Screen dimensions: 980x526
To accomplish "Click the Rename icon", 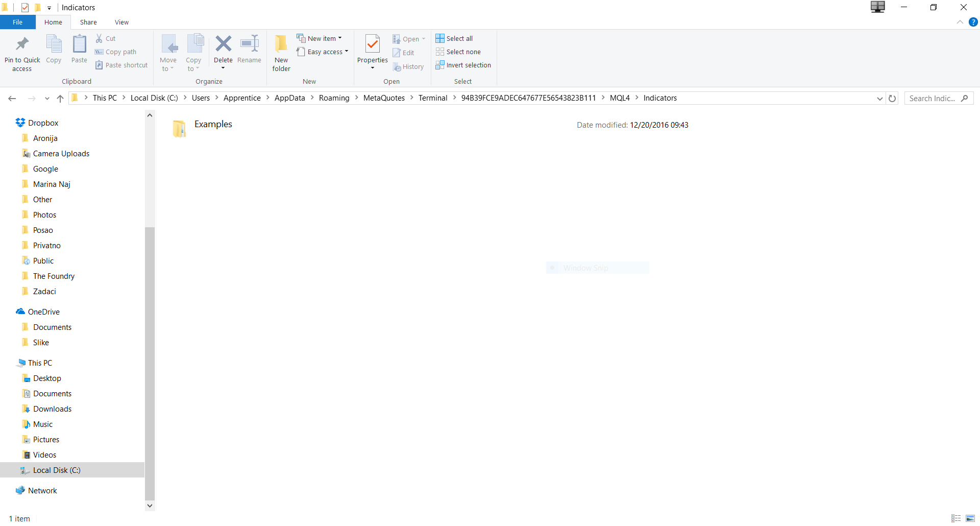I will (249, 44).
